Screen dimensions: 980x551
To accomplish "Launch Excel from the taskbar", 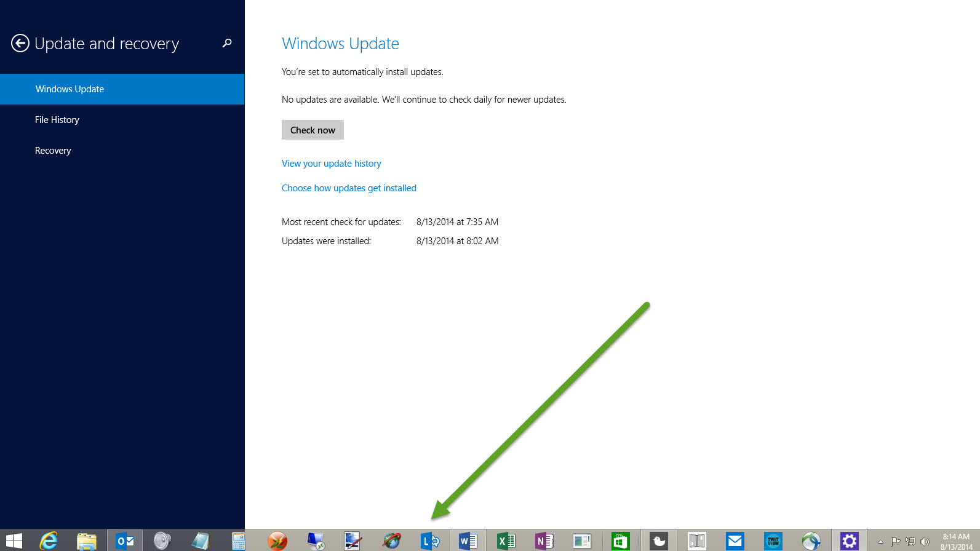I will point(506,541).
